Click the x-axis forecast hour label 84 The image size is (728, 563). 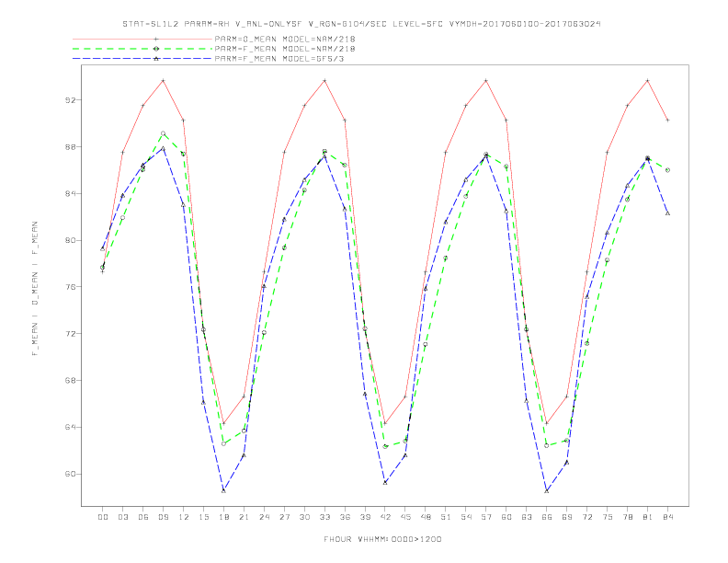[x=667, y=517]
